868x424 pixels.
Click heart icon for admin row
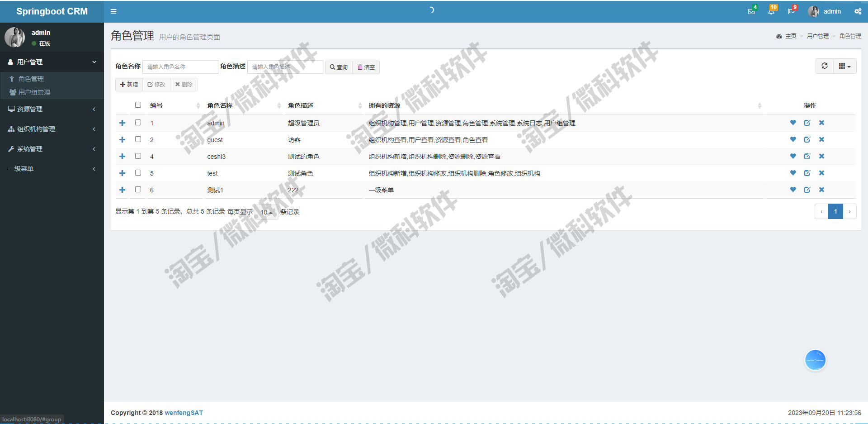click(793, 123)
